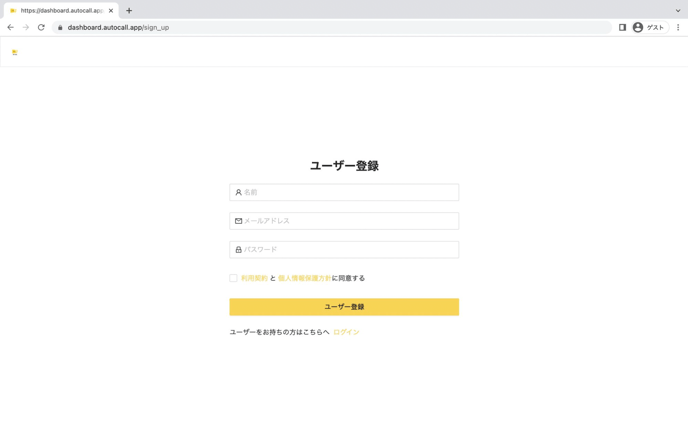Click the address bar URL
Viewport: 688px width, 421px height.
pos(118,27)
